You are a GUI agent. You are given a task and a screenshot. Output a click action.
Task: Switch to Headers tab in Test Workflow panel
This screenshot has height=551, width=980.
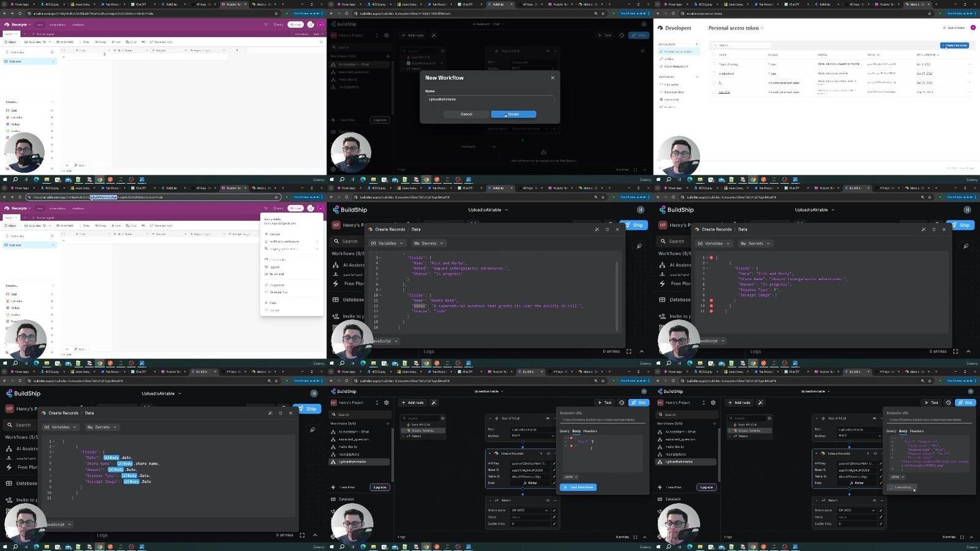tap(590, 431)
